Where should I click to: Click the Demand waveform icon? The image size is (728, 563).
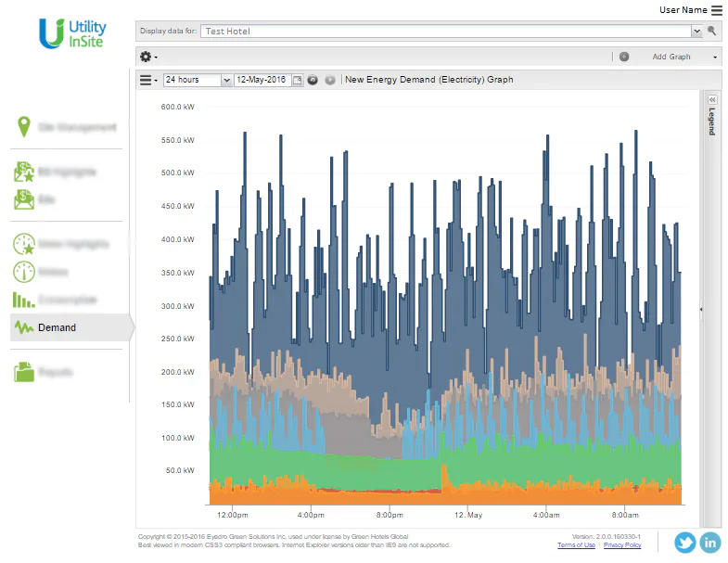(x=24, y=327)
